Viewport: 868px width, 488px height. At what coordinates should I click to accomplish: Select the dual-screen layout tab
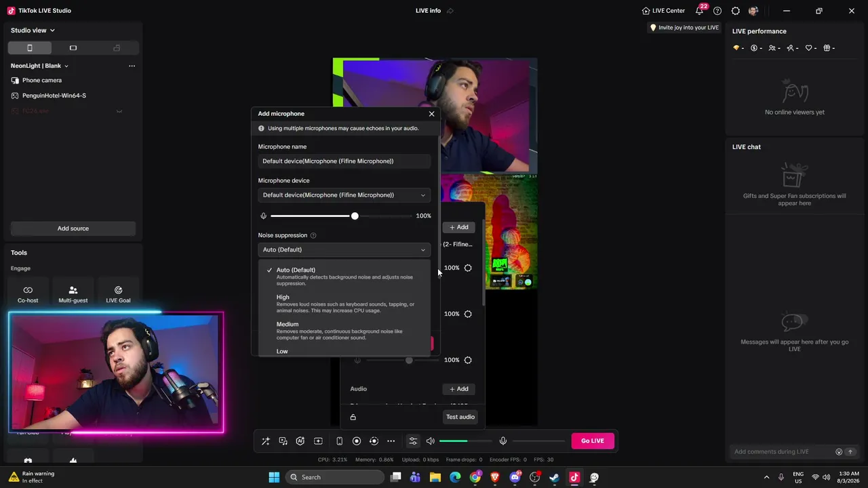117,48
